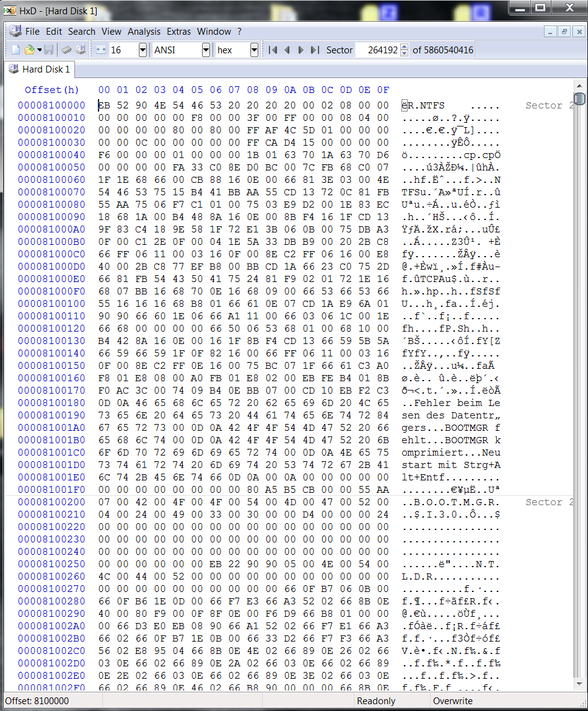
Task: Click the Save disk icon
Action: pyautogui.click(x=49, y=50)
